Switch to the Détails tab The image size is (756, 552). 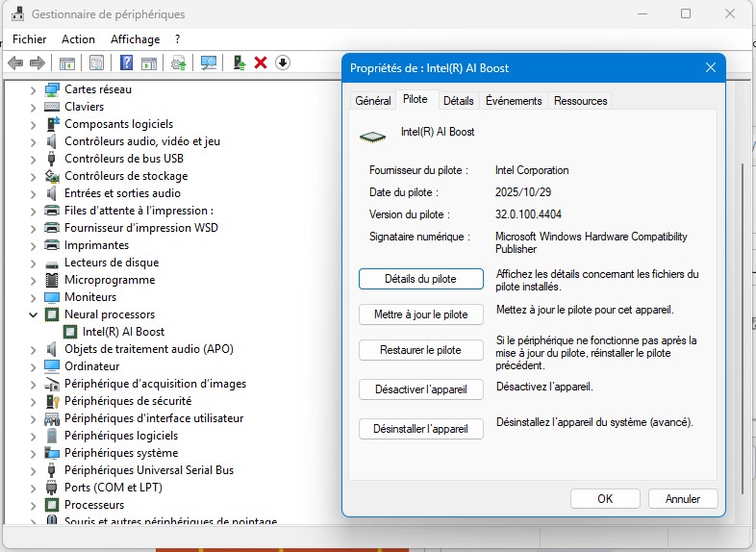pyautogui.click(x=459, y=101)
